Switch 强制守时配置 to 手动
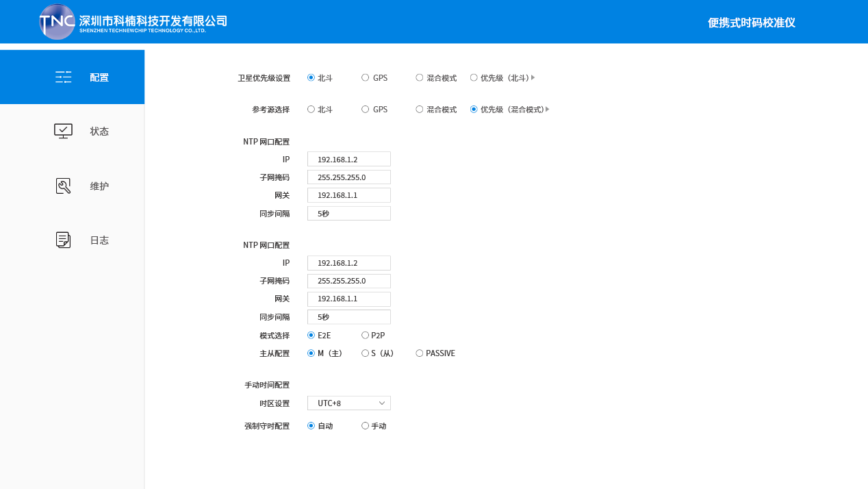 tap(366, 426)
